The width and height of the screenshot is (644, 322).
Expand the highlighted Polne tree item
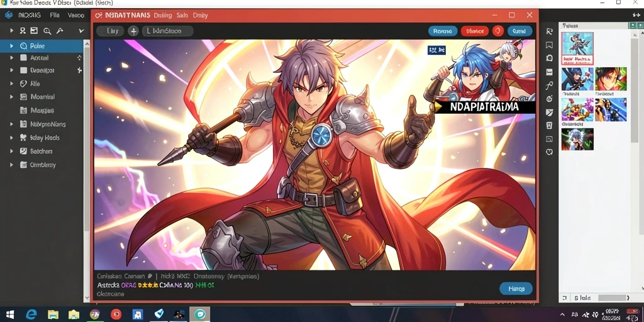11,46
